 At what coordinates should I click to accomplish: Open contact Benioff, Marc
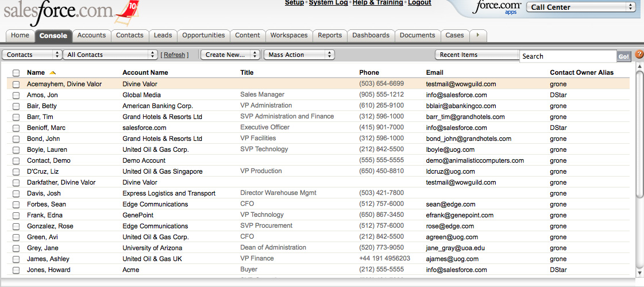click(x=46, y=128)
